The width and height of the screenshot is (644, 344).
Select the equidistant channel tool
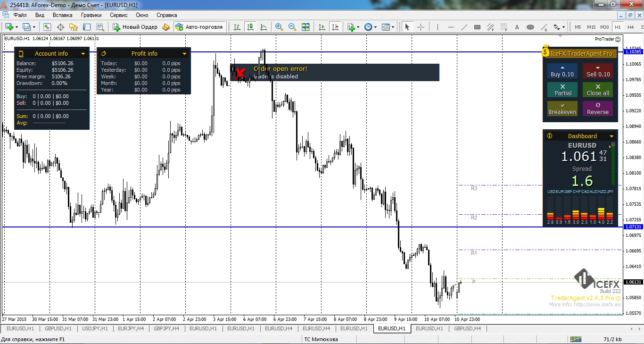[x=490, y=27]
